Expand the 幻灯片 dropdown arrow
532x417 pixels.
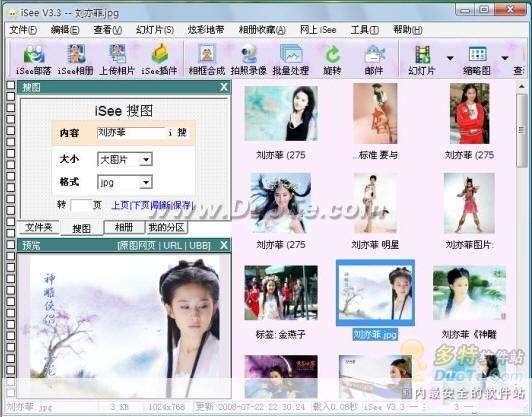[450, 58]
